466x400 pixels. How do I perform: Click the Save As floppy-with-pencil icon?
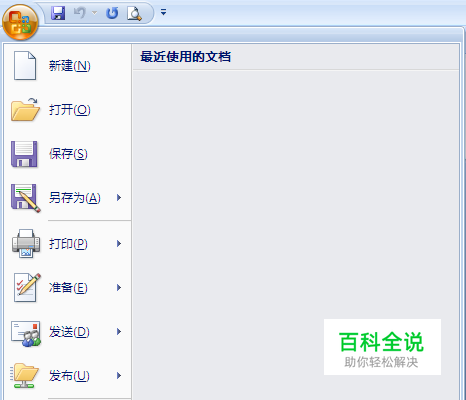click(25, 198)
